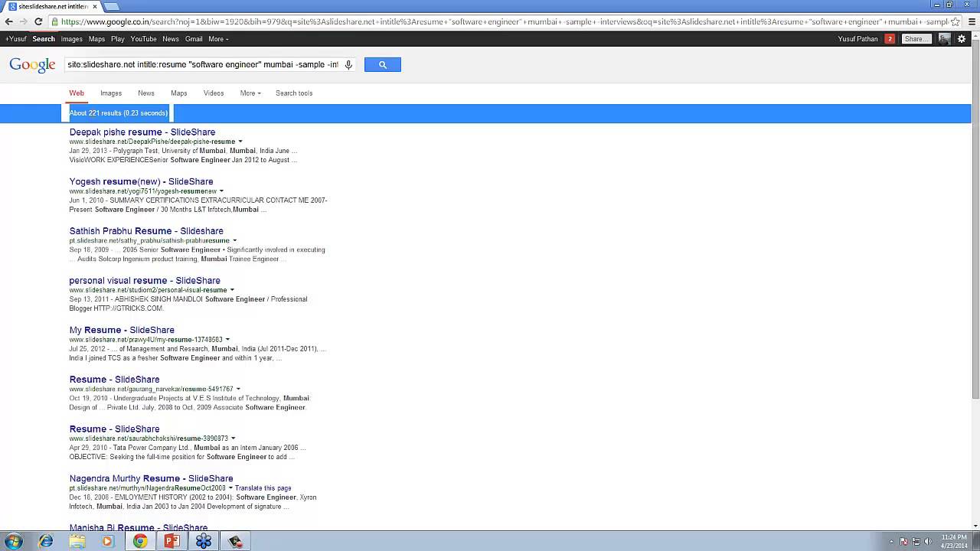
Task: Open Windows Media Player from the taskbar
Action: (x=108, y=541)
